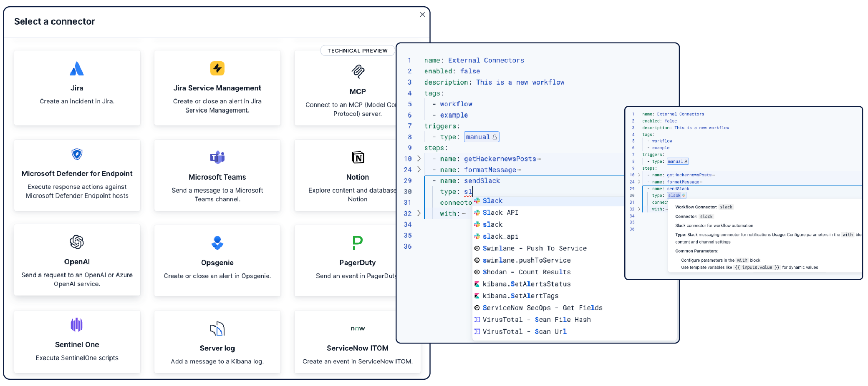The image size is (868, 386).
Task: Open the OpenAI connector link
Action: coord(77,262)
